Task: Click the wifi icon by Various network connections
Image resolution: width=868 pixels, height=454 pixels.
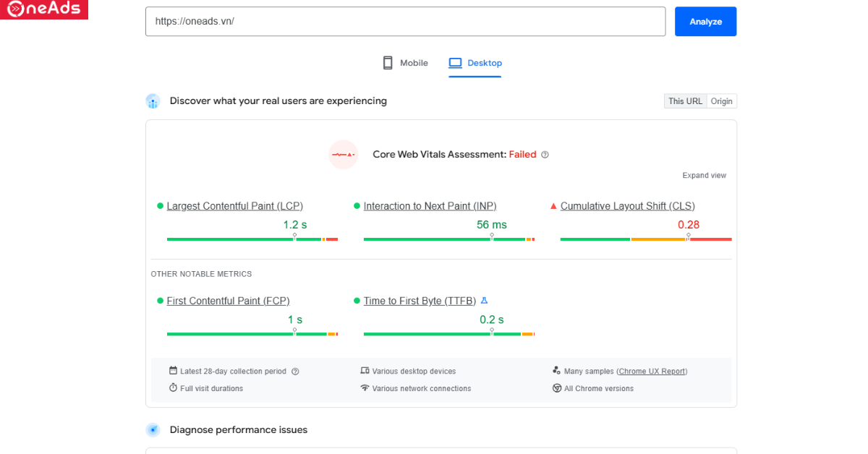Action: coord(365,388)
